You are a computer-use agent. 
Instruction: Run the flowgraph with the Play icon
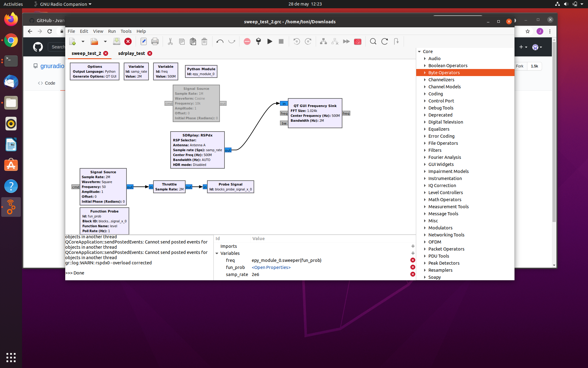coord(270,41)
